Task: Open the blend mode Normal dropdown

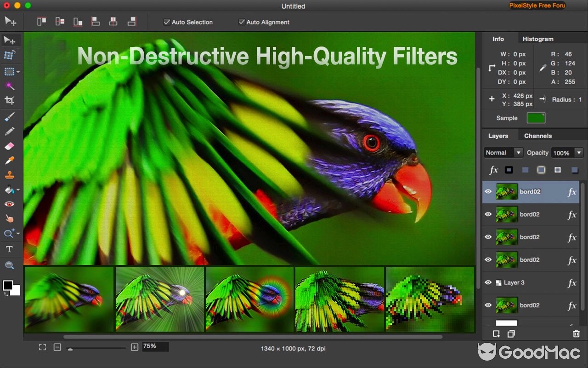Action: [x=503, y=152]
